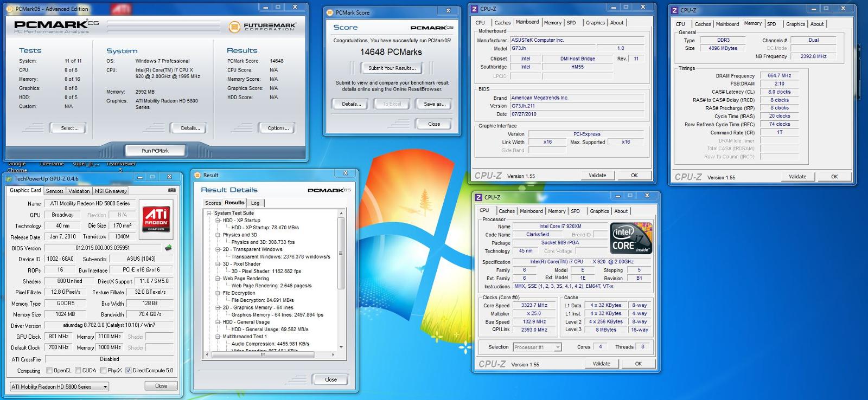This screenshot has height=400, width=868.
Task: Click the BIOS save chip icon in GPU-Z
Action: pos(169,248)
